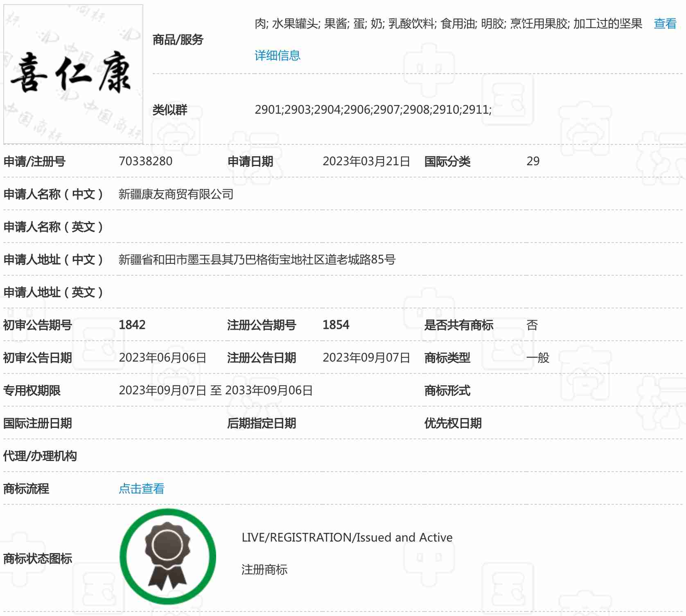Click the 注册商标 status text
Viewport: 686px width, 616px height.
(x=264, y=569)
